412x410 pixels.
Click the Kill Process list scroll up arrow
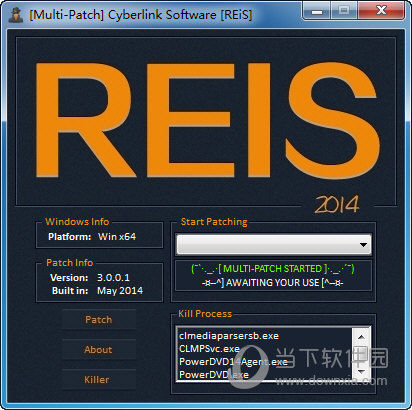361,337
